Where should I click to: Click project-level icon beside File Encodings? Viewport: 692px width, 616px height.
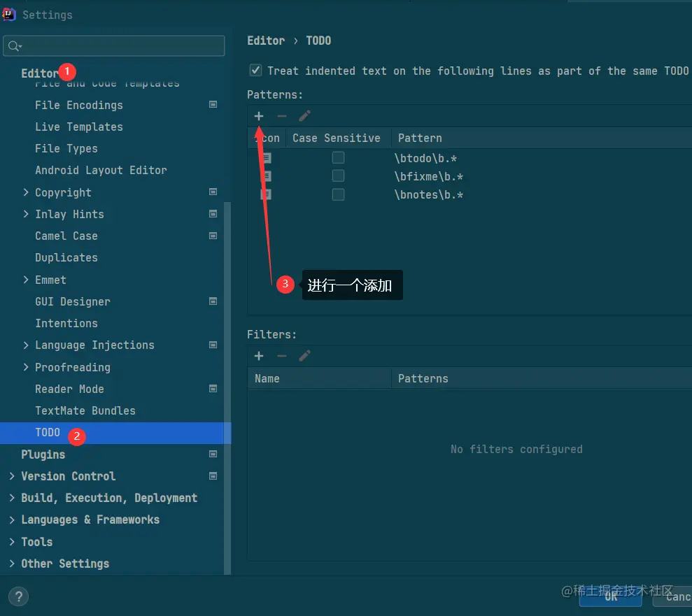pyautogui.click(x=213, y=104)
